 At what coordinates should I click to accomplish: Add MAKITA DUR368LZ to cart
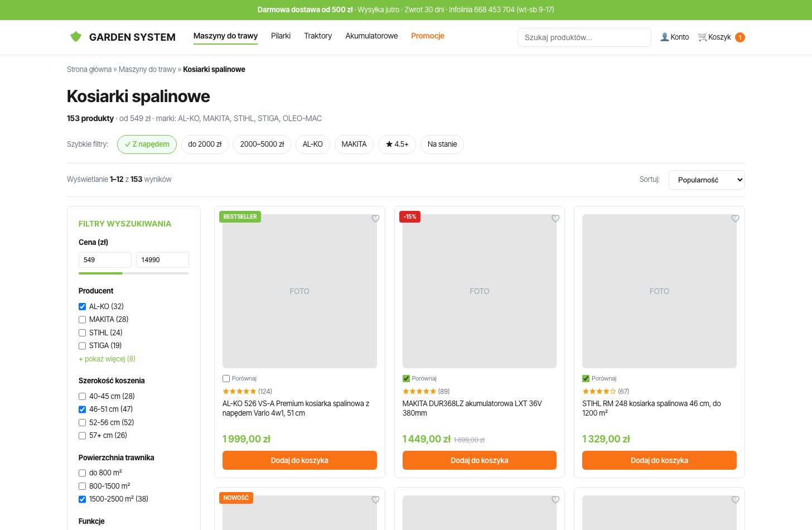(x=480, y=460)
